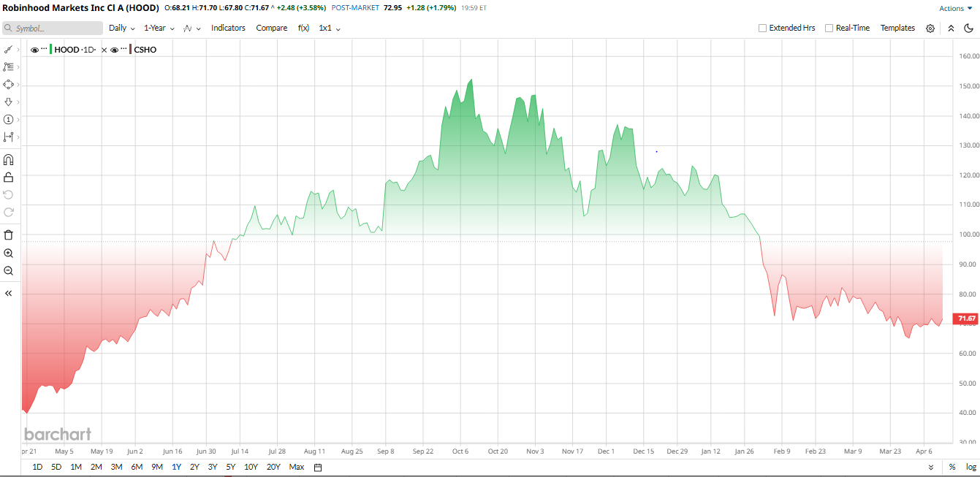Viewport: 980px width, 477px height.
Task: Click the redo arrow icon
Action: (9, 212)
